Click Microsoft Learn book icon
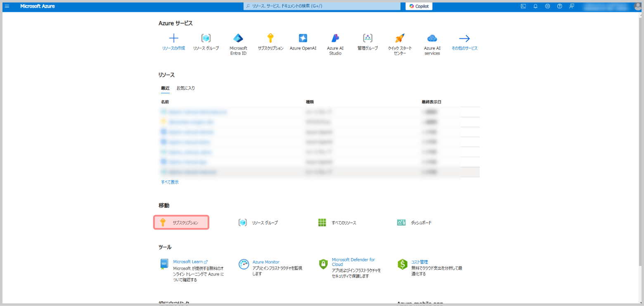 pyautogui.click(x=164, y=264)
